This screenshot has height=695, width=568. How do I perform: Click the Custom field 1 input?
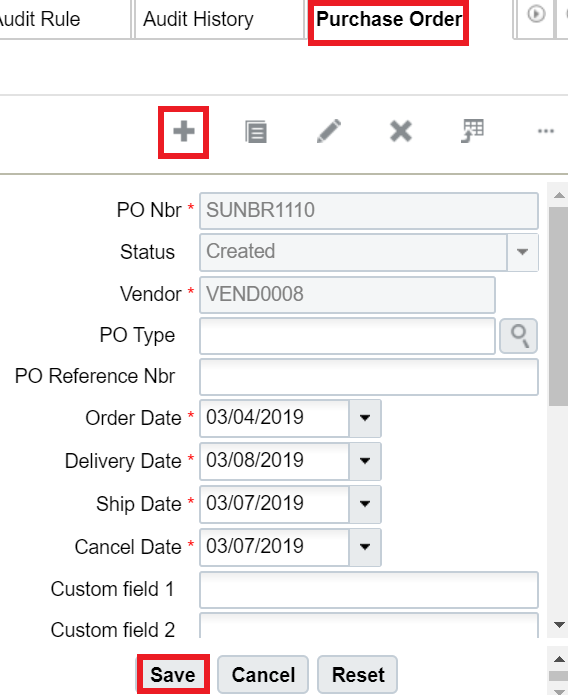pos(369,590)
